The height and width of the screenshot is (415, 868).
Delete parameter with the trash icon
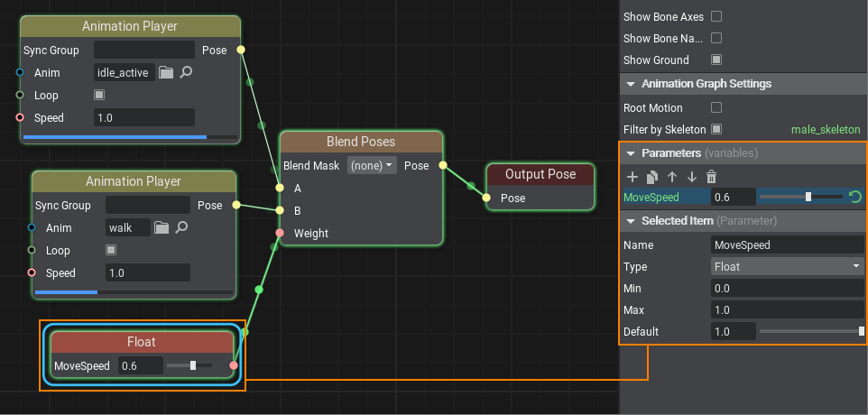pos(711,177)
